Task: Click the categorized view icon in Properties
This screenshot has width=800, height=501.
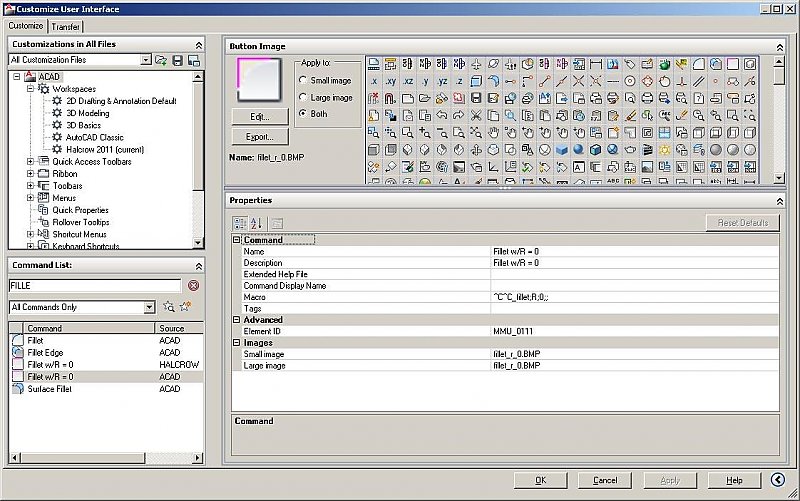Action: click(240, 223)
